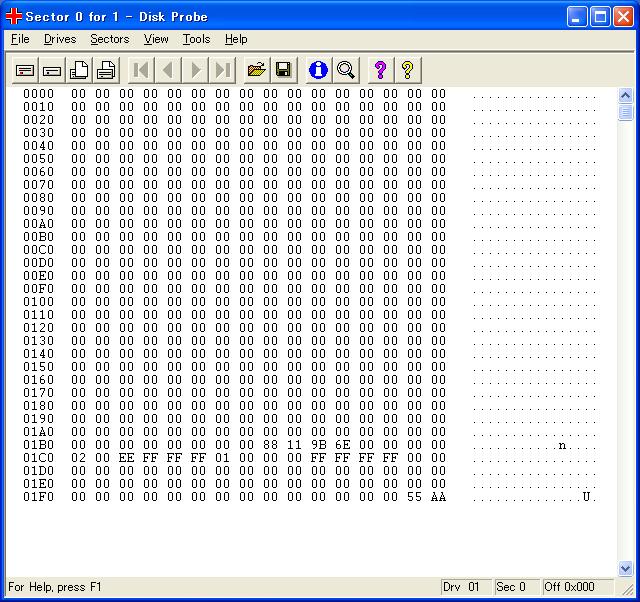Screen dimensions: 640x602
Task: Click the floppy disk save icon
Action: click(x=284, y=70)
